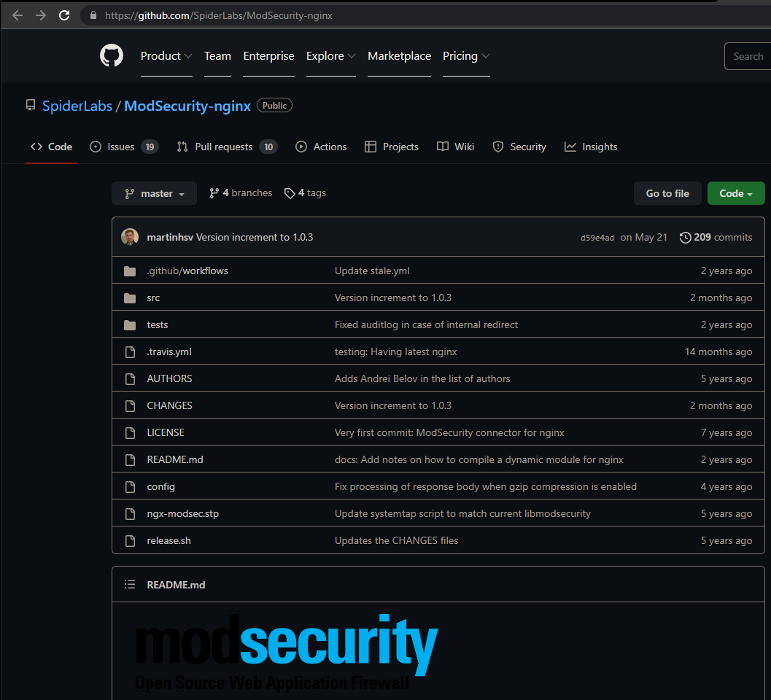Click the file icon beside README.md row
The width and height of the screenshot is (771, 700).
(130, 459)
